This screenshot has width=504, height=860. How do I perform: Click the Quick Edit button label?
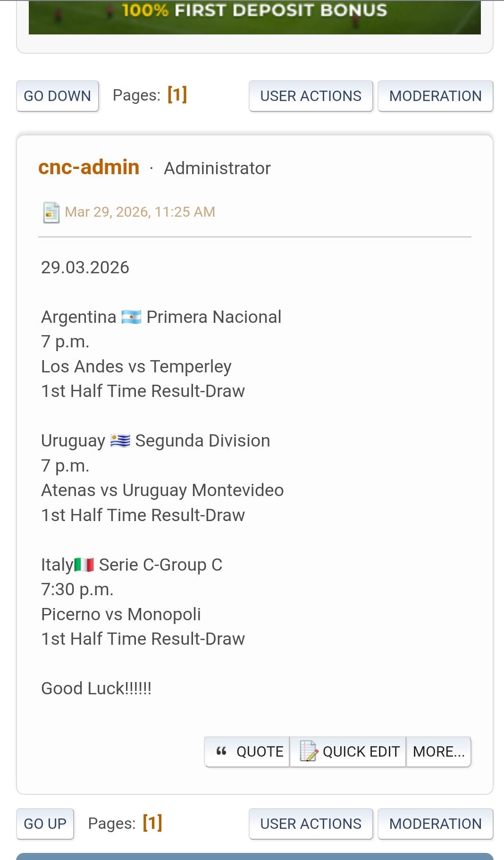coord(361,751)
